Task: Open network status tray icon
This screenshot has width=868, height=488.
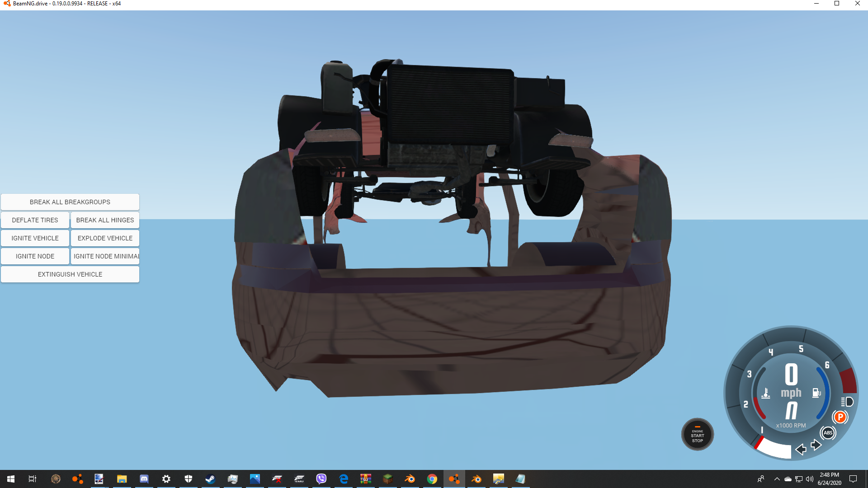Action: pos(799,479)
